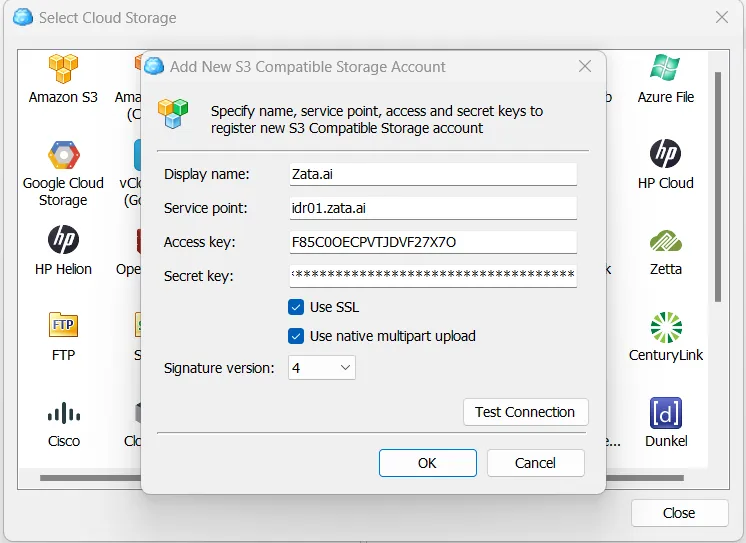Click the 'Access key:' label
Viewport: 746px width, 543px height.
pyautogui.click(x=199, y=242)
